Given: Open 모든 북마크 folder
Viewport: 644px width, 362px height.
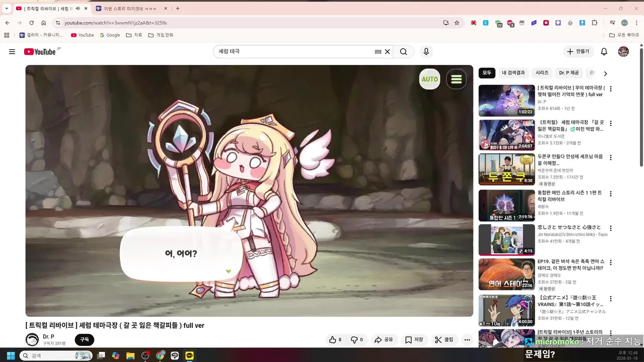Looking at the screenshot, I should point(624,35).
